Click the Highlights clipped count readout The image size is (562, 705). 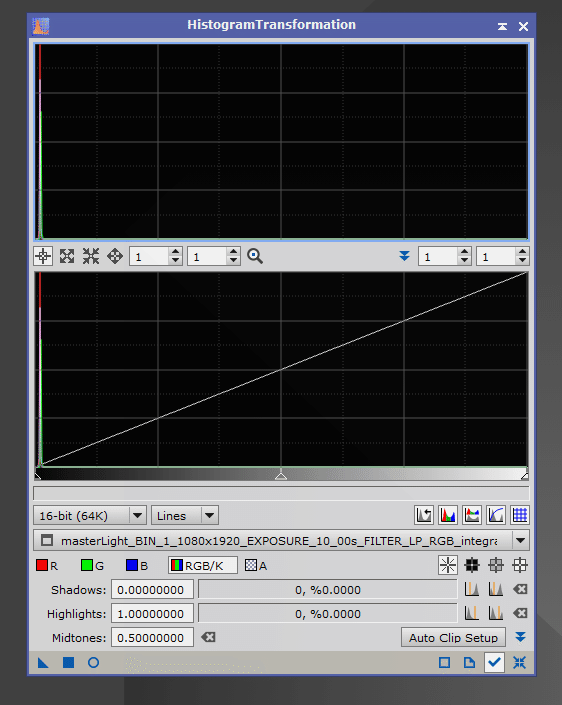[328, 614]
